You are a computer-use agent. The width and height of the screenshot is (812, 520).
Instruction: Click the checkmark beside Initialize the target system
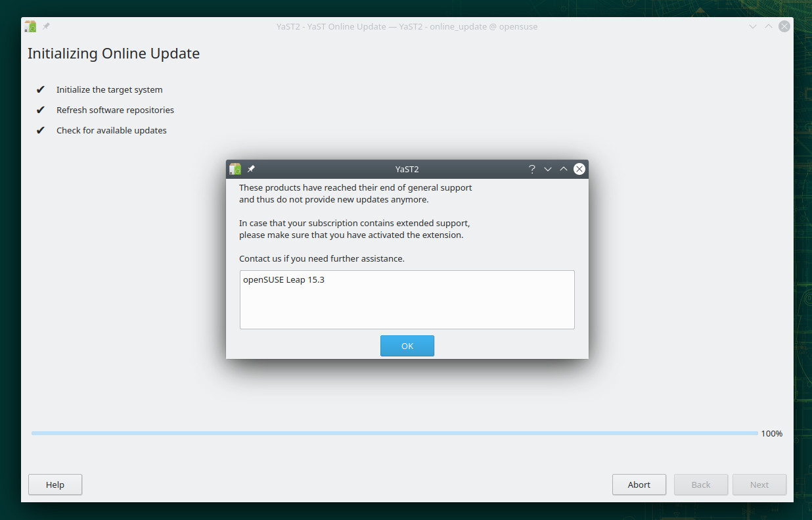41,89
